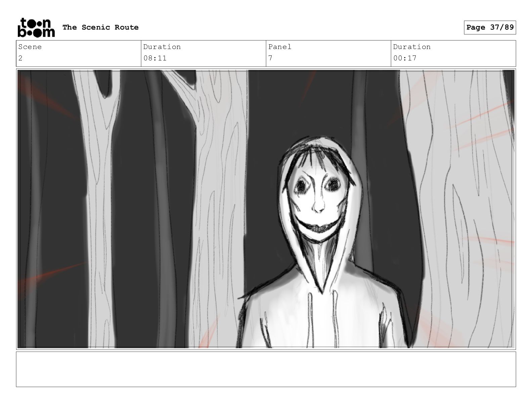Image resolution: width=532 pixels, height=411 pixels.
Task: Click the 'Panel' label
Action: 280,47
